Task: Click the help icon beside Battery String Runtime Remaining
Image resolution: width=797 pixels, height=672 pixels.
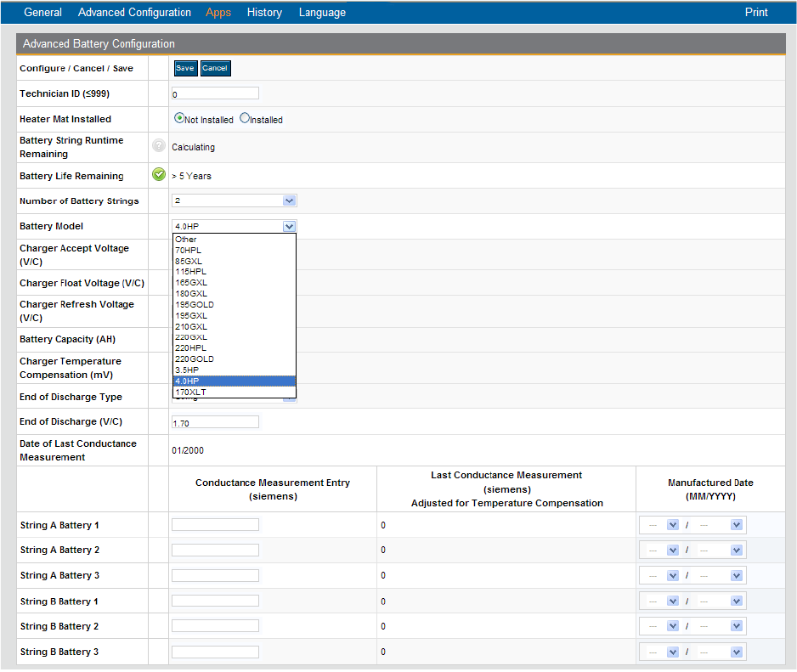Action: [159, 146]
